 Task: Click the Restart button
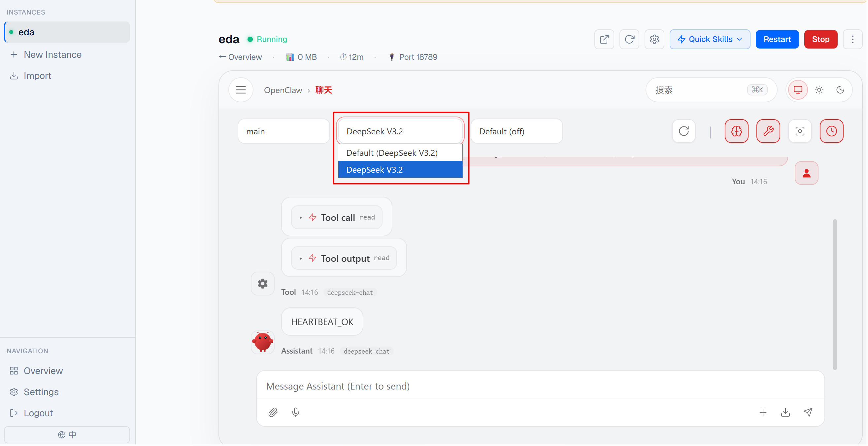point(777,39)
